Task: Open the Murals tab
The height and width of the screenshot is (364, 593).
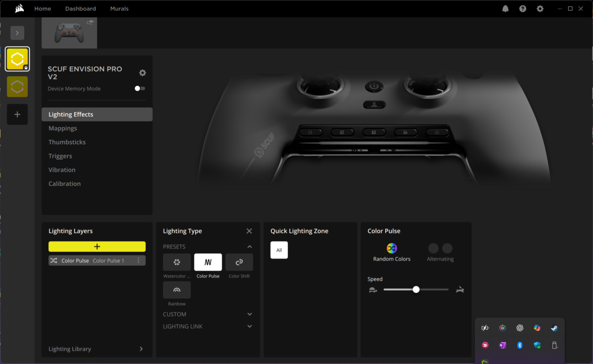Action: pos(120,9)
